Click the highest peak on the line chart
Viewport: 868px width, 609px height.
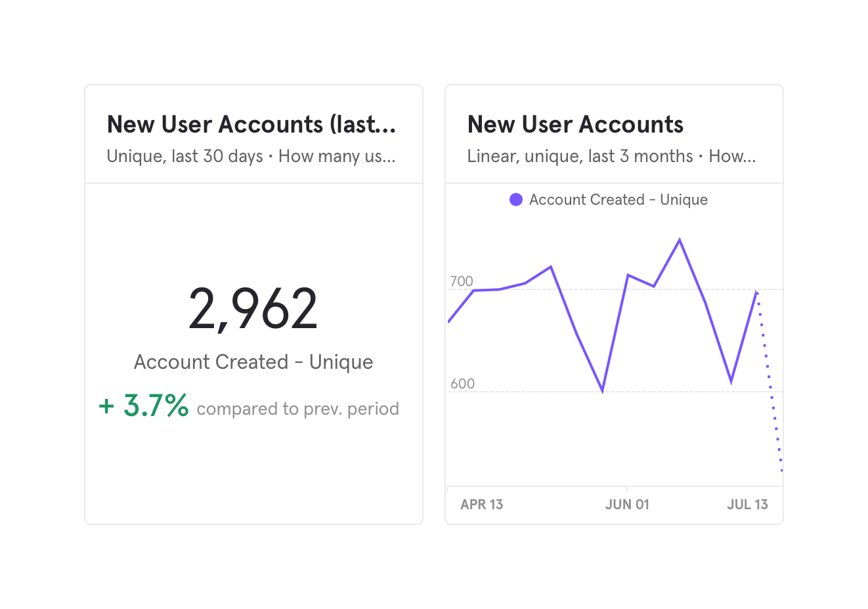point(680,240)
